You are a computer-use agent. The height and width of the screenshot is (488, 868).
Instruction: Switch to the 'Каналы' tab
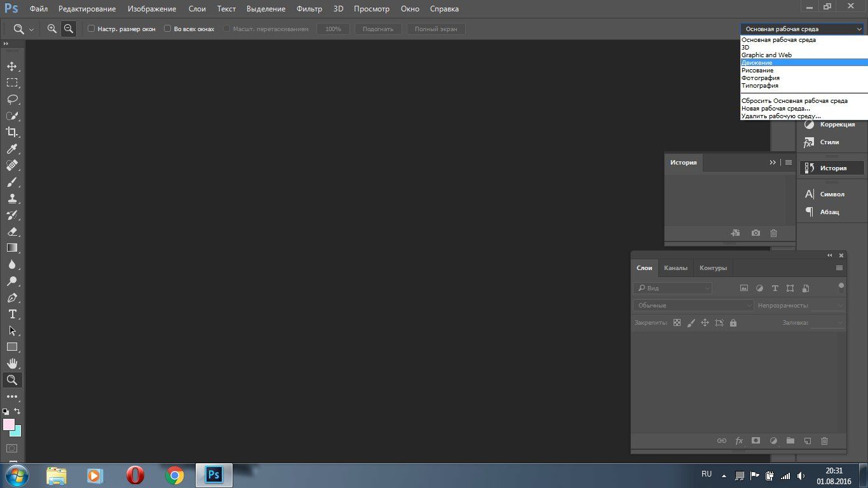[675, 268]
